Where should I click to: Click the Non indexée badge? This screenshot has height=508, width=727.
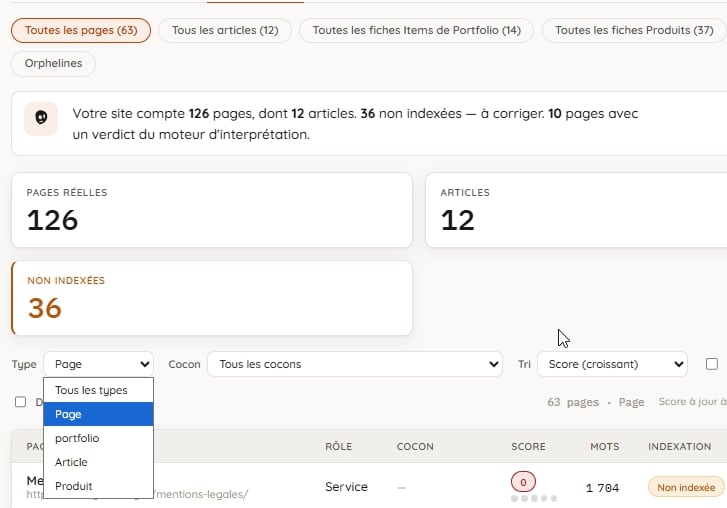[686, 488]
